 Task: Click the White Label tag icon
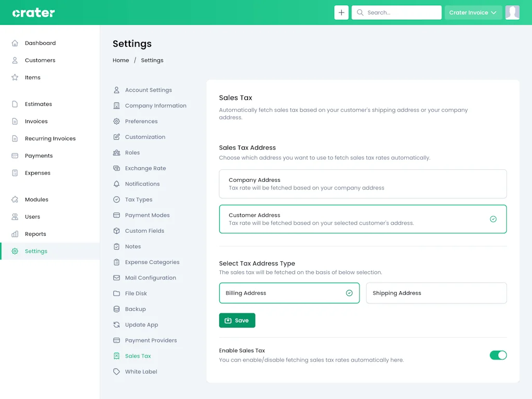116,371
